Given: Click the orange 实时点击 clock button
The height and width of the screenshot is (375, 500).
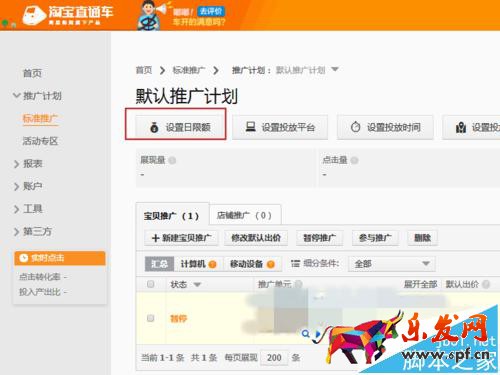Looking at the screenshot, I should pos(60,258).
